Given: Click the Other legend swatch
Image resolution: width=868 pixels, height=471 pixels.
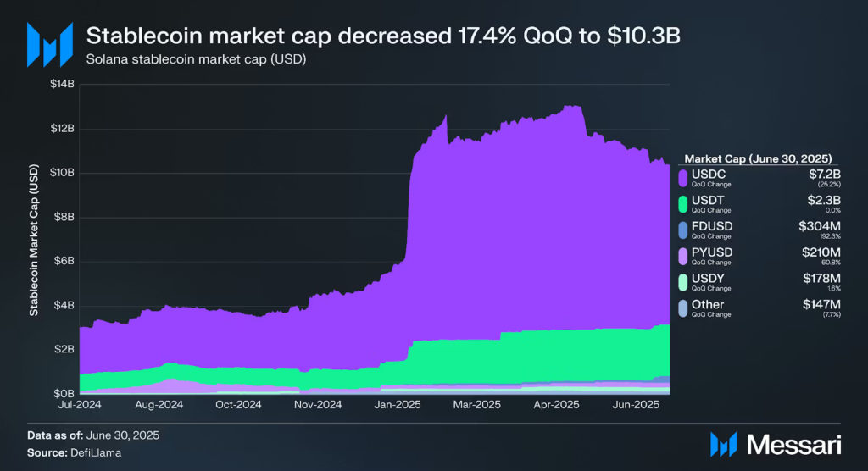Looking at the screenshot, I should (683, 307).
